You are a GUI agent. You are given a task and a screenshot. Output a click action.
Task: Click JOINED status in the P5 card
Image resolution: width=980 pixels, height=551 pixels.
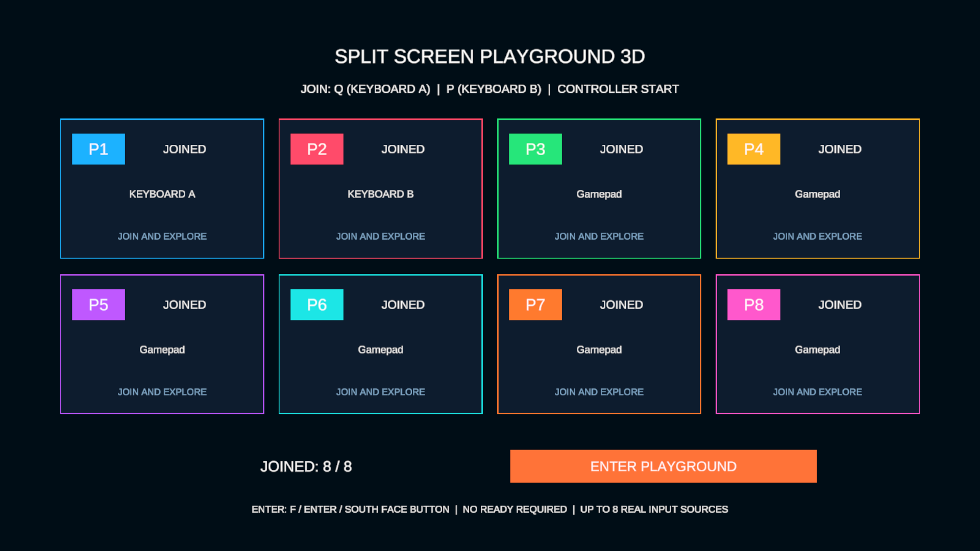pyautogui.click(x=185, y=305)
